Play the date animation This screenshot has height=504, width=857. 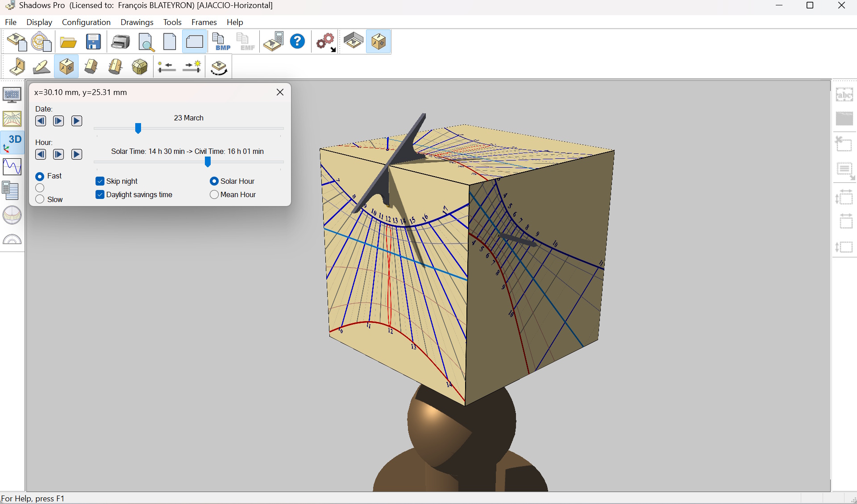pos(77,121)
